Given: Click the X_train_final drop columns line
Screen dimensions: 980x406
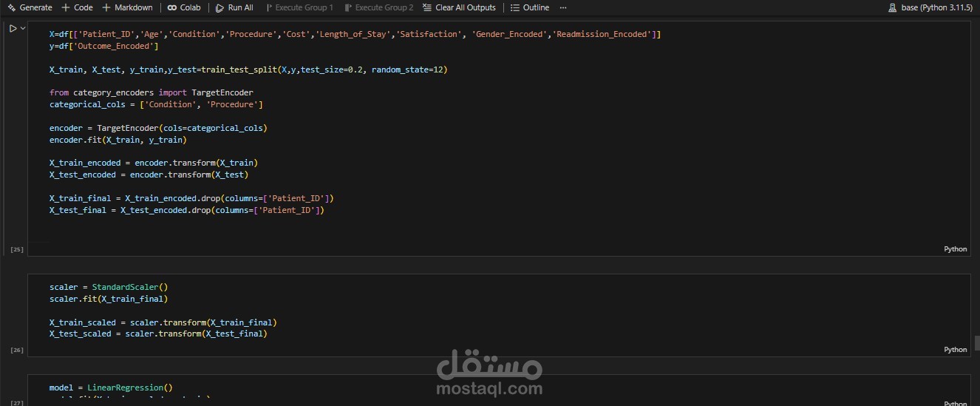Looking at the screenshot, I should point(191,198).
